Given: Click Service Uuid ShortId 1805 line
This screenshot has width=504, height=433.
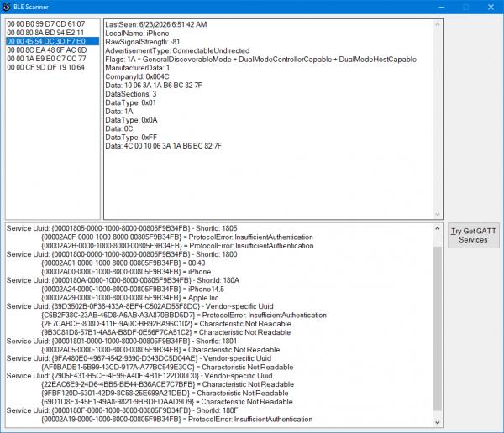Looking at the screenshot, I should [122, 228].
